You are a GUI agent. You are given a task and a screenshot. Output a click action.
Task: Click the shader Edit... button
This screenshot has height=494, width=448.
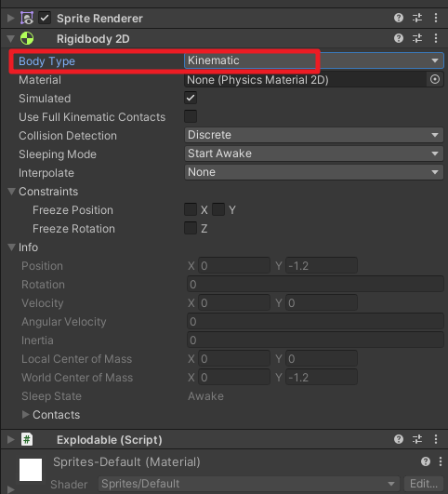(x=424, y=483)
